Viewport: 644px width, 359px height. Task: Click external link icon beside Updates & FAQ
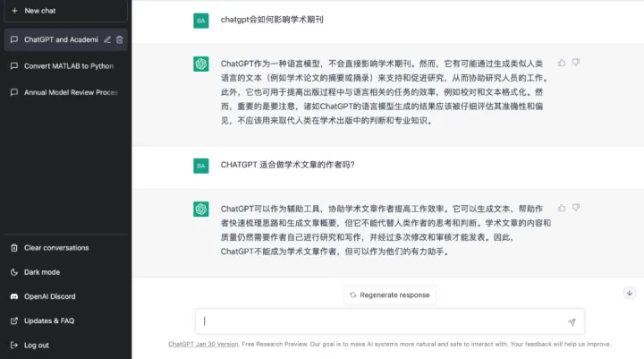pyautogui.click(x=14, y=321)
